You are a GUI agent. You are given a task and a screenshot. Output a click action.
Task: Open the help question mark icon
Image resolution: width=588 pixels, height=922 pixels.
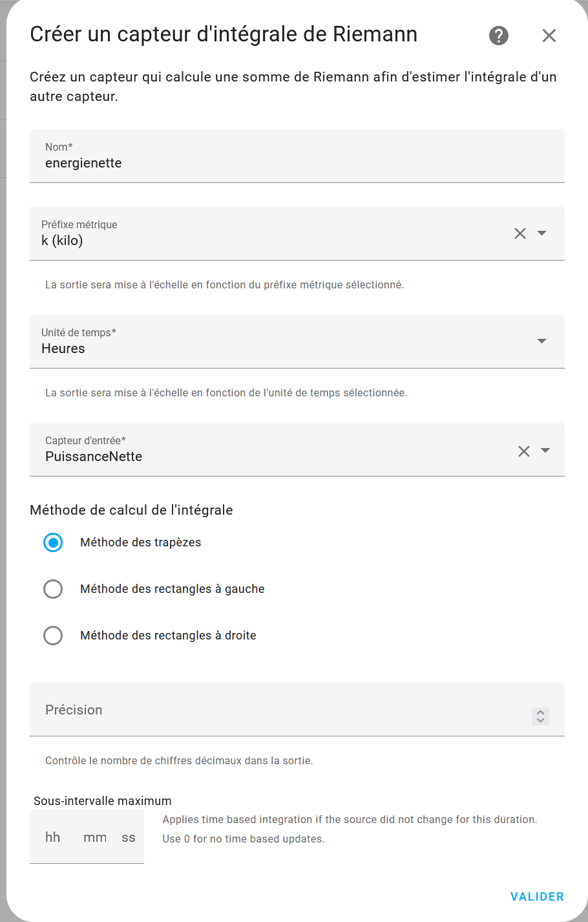coord(499,36)
